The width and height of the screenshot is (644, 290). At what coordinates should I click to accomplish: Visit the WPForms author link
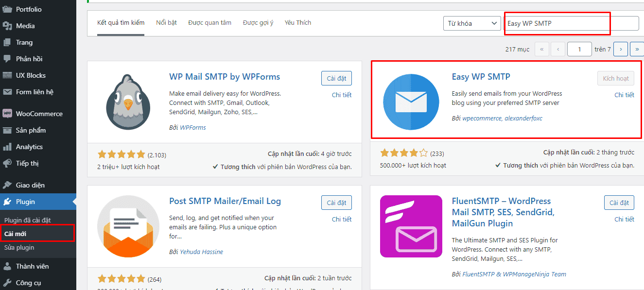193,127
